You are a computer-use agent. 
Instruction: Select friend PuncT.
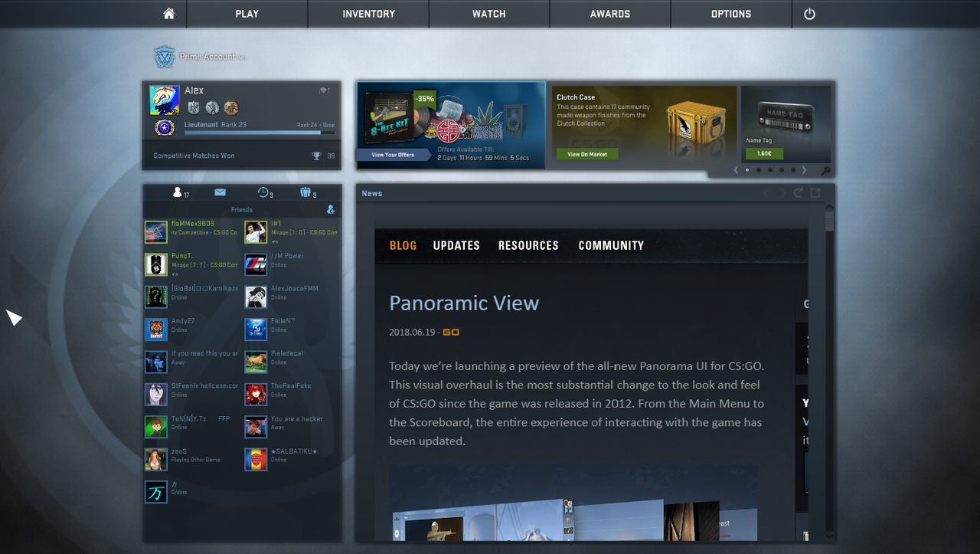[191, 264]
